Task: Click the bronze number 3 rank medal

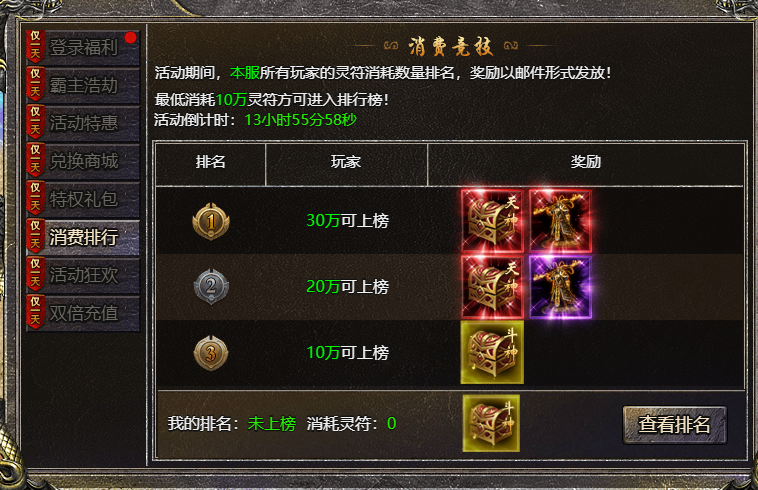Action: [211, 353]
